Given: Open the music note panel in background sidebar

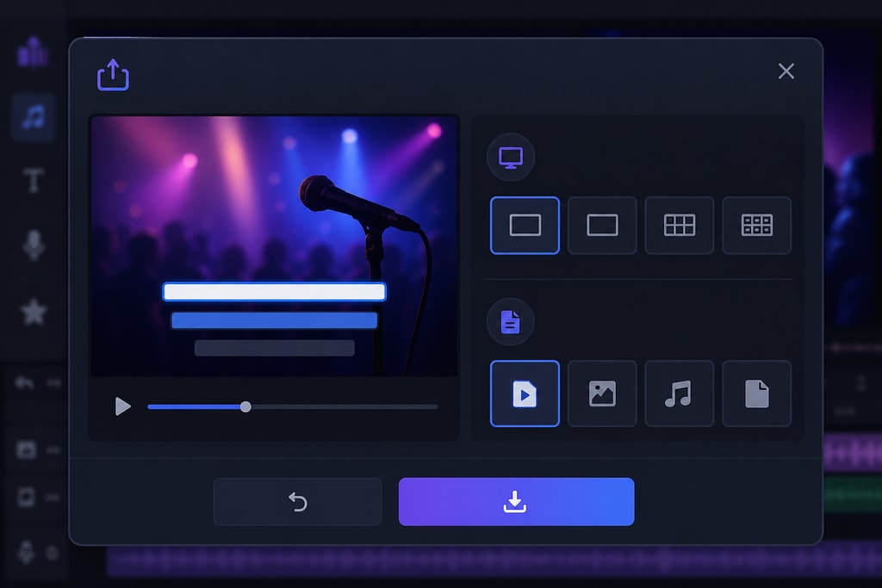Looking at the screenshot, I should pos(34,117).
